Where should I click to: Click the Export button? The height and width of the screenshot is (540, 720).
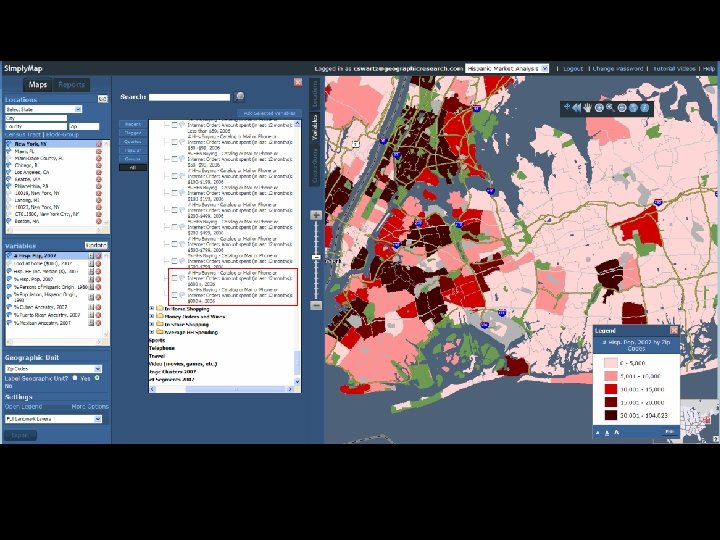(x=20, y=435)
